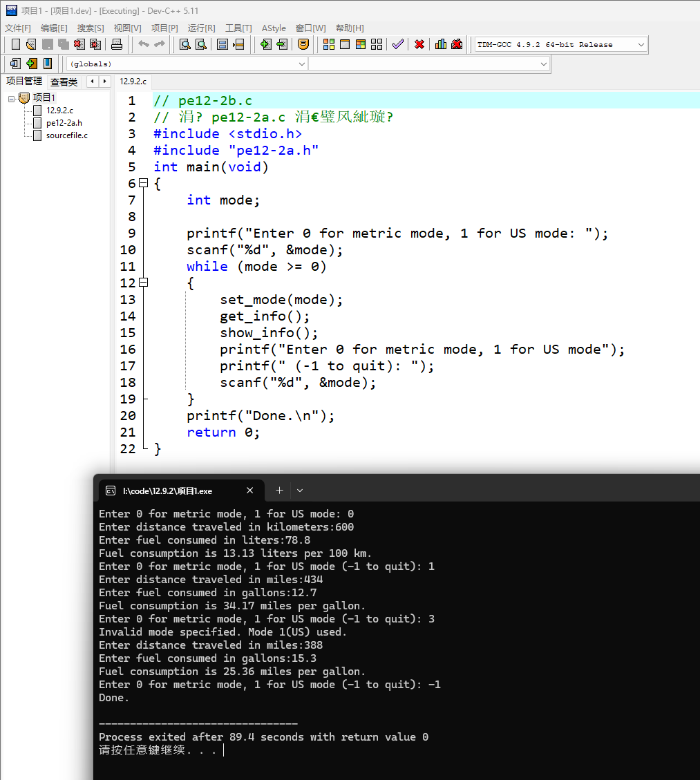Close all files via toolbar icon
Image resolution: width=700 pixels, height=780 pixels.
click(x=95, y=45)
